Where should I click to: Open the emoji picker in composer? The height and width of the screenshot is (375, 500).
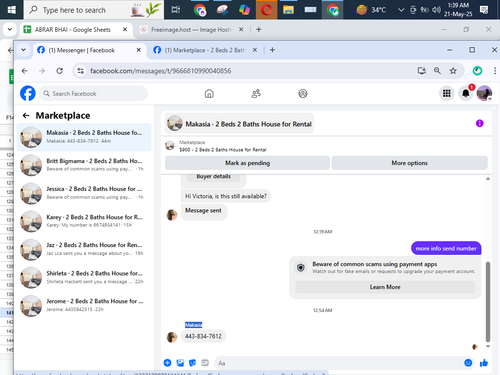[x=468, y=363]
